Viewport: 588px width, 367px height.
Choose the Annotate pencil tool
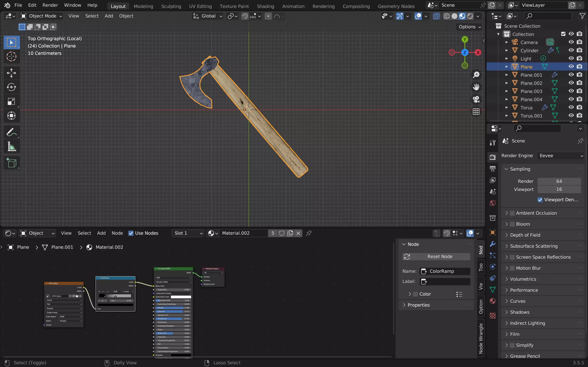coord(11,132)
